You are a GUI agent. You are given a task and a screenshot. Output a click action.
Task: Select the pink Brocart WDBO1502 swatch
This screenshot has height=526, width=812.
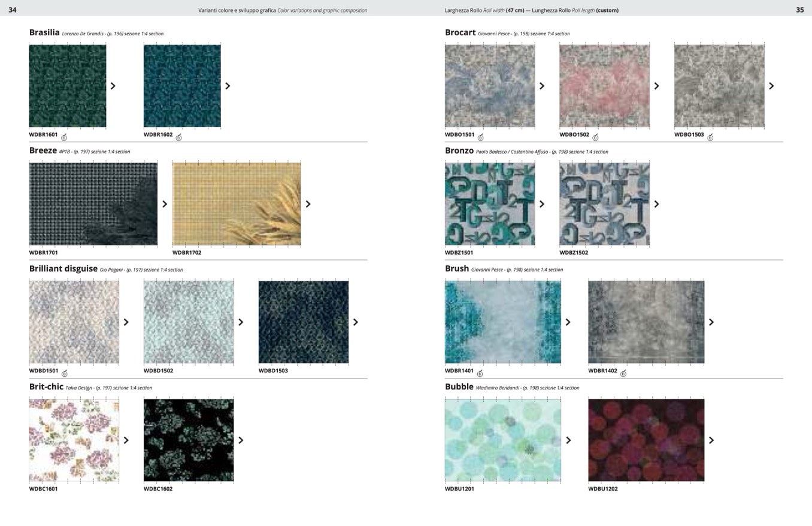pyautogui.click(x=604, y=86)
